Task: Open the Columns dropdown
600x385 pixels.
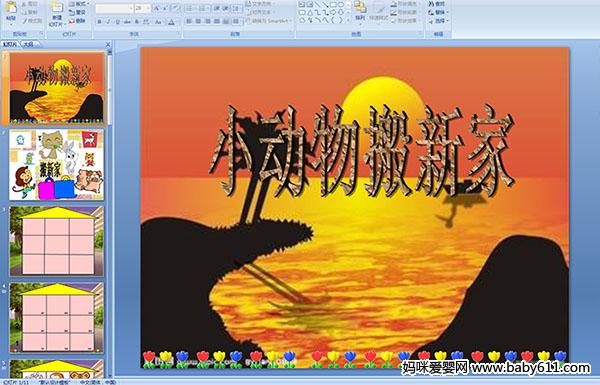Action: pos(236,21)
